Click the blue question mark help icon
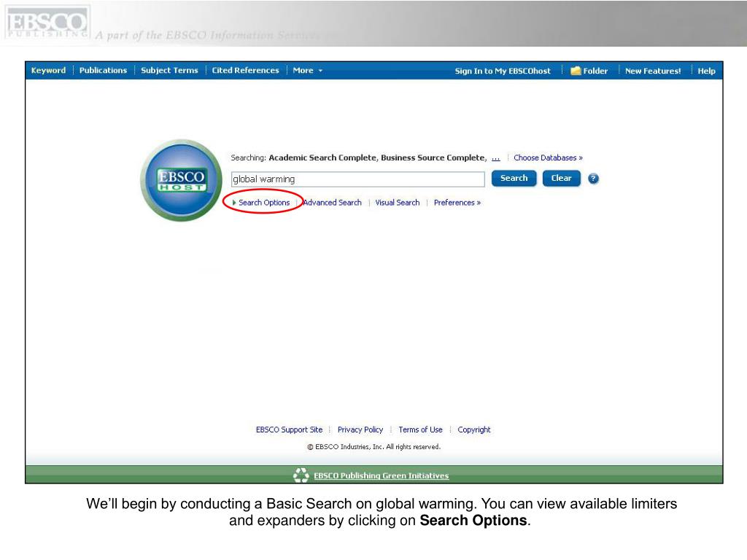The width and height of the screenshot is (747, 560). click(x=593, y=179)
